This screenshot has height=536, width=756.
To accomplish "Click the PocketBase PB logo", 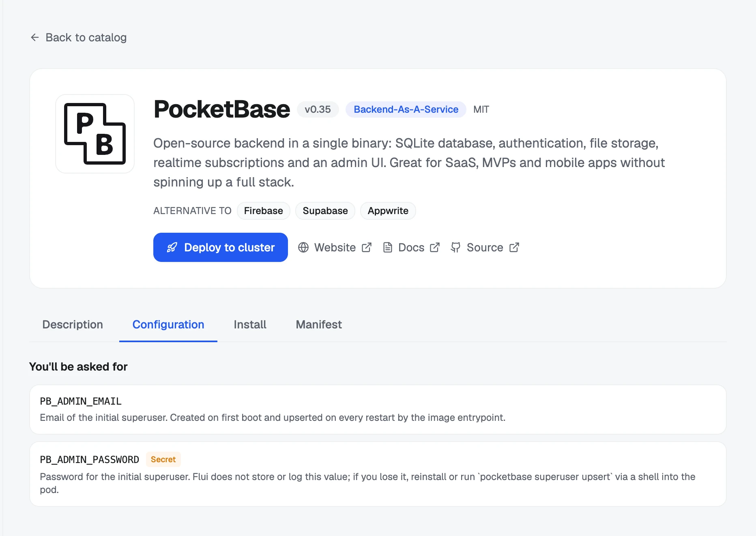I will tap(95, 134).
